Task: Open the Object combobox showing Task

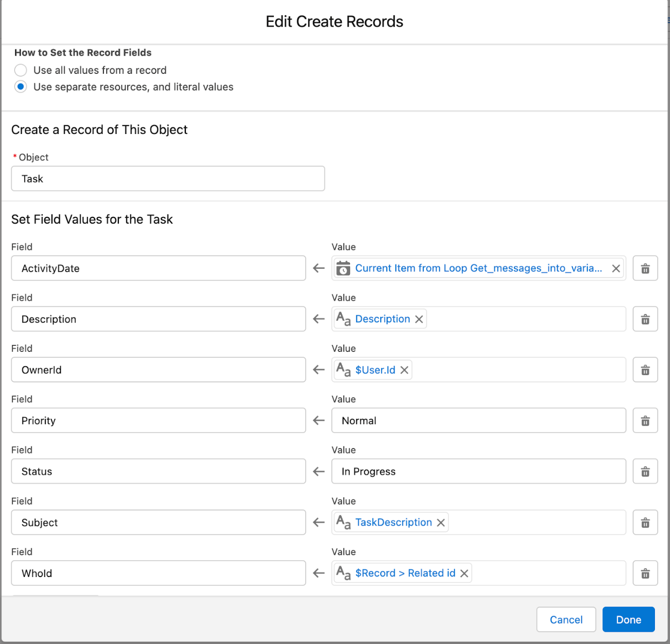Action: pyautogui.click(x=168, y=179)
